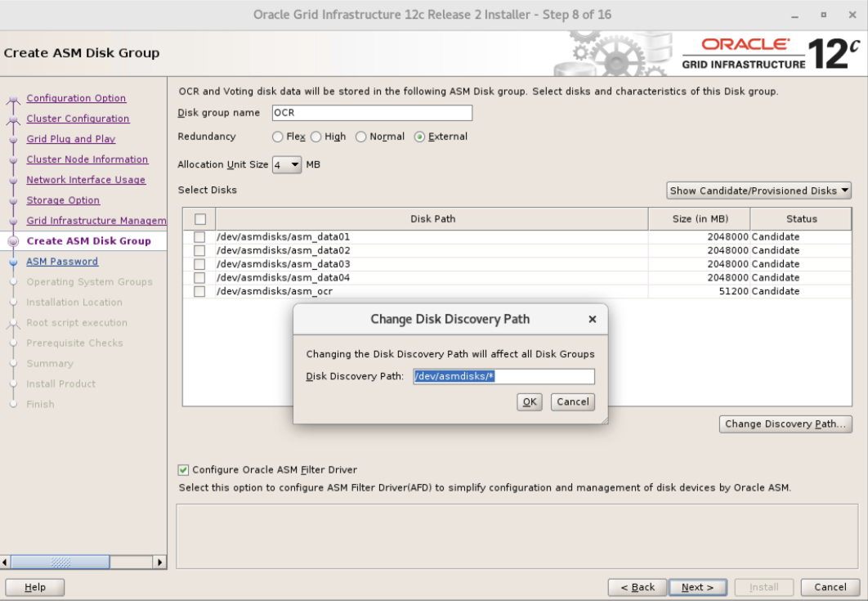Click sidebar scrollbar right arrow
The image size is (868, 601).
point(160,563)
